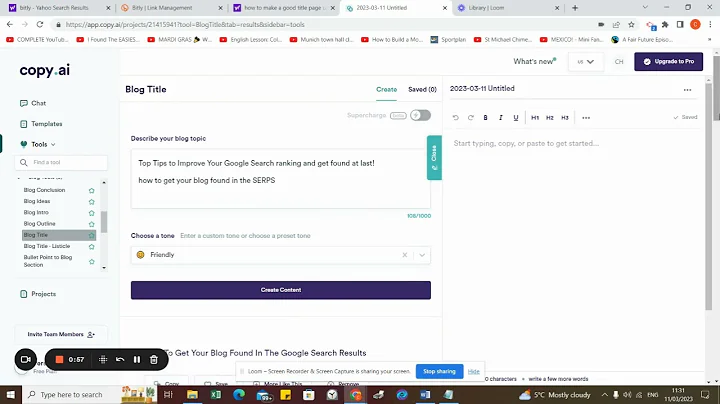Expand the Tools menu chevron

53,145
